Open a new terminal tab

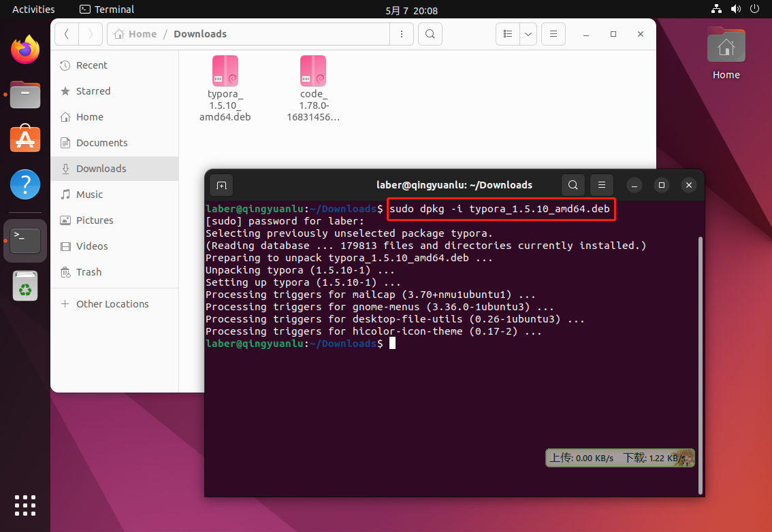[x=221, y=185]
